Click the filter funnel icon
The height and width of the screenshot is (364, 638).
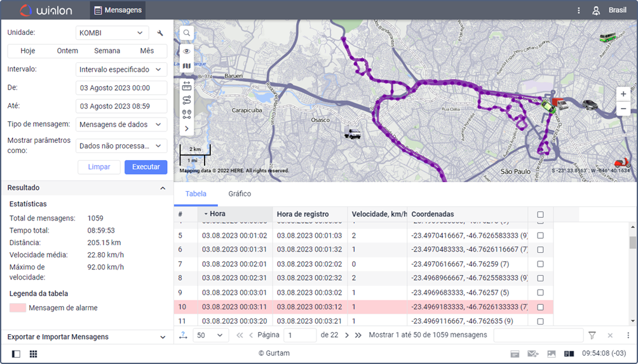[592, 335]
